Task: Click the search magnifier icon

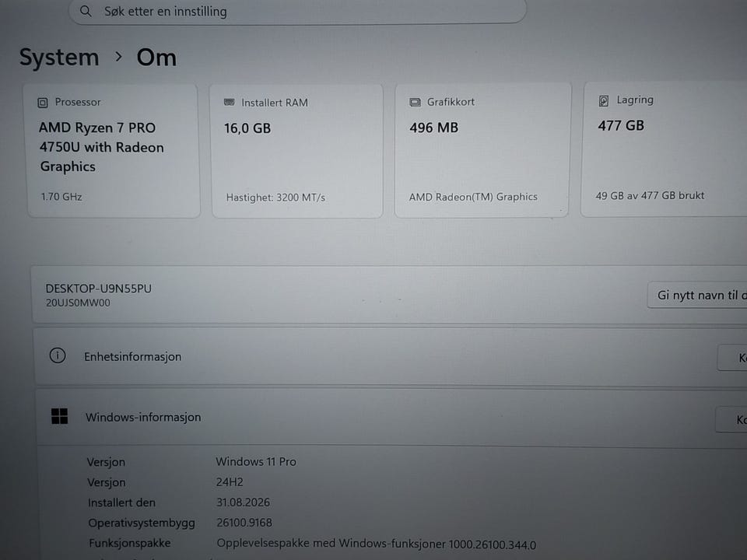Action: tap(86, 11)
